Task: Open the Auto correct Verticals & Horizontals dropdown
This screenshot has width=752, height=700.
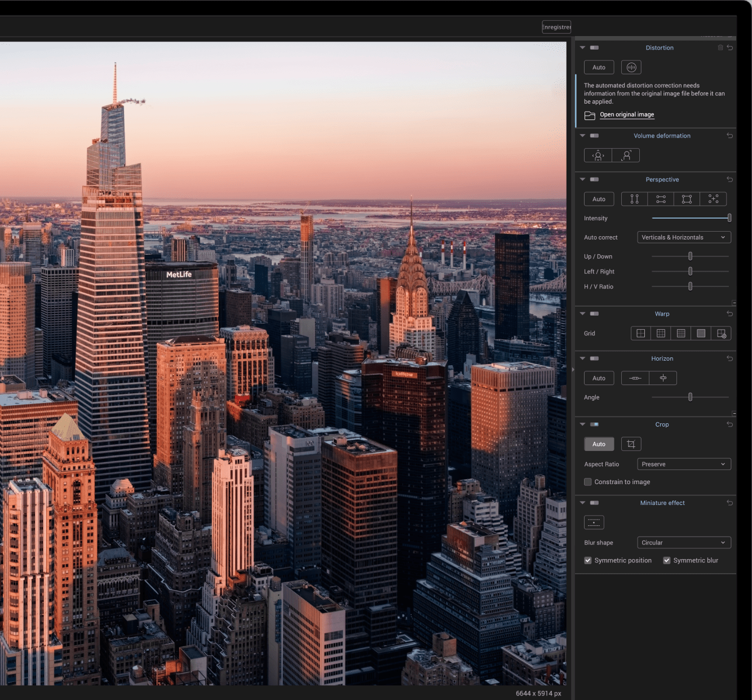Action: (x=683, y=237)
